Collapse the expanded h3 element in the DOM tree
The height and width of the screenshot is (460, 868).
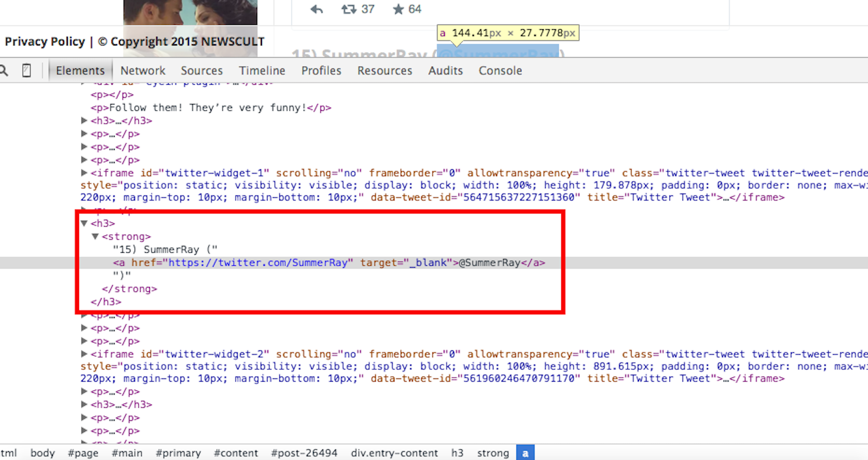click(x=84, y=223)
